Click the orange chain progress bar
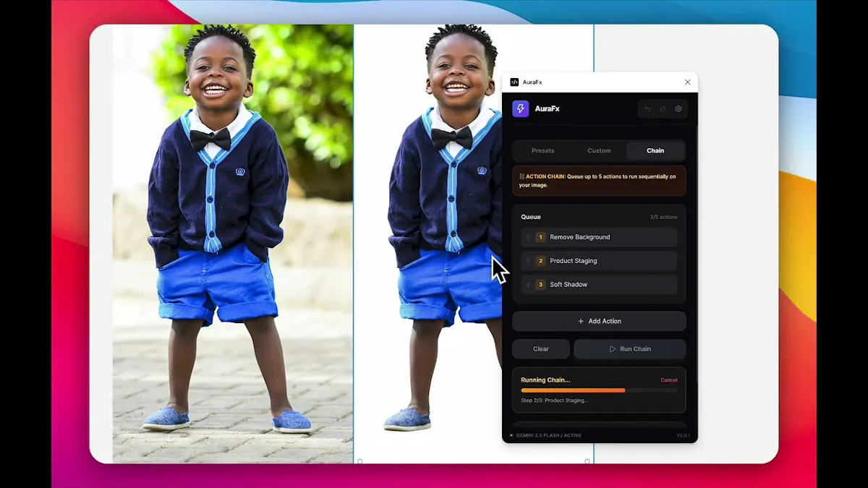The image size is (868, 488). 599,390
